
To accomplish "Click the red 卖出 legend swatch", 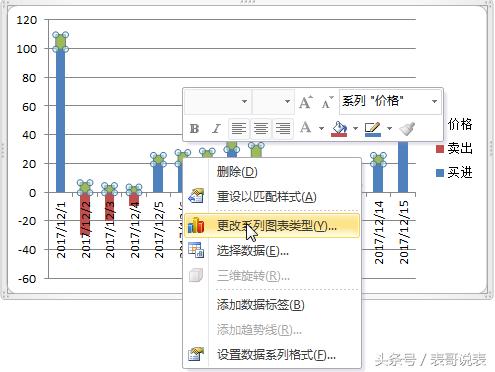I will [x=440, y=149].
